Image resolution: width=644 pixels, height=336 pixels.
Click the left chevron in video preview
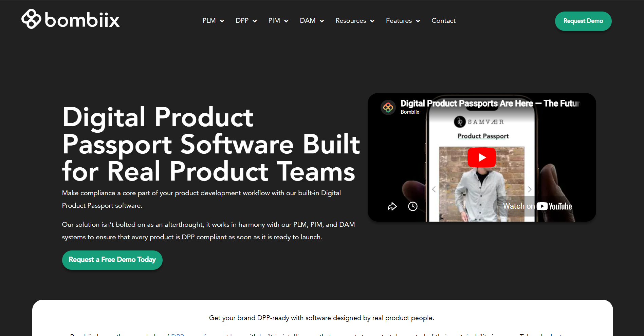(x=434, y=189)
